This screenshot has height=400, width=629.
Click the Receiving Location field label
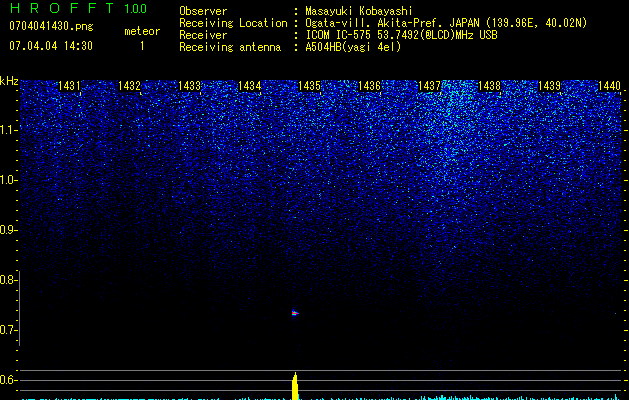tap(233, 23)
